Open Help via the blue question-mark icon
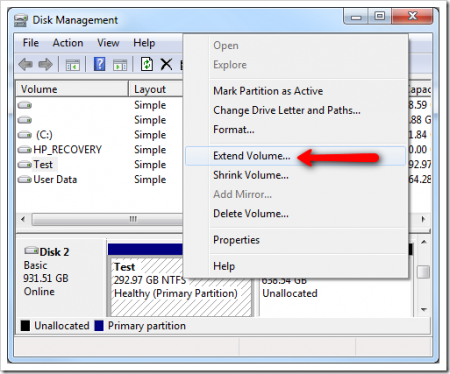450x374 pixels. 99,64
